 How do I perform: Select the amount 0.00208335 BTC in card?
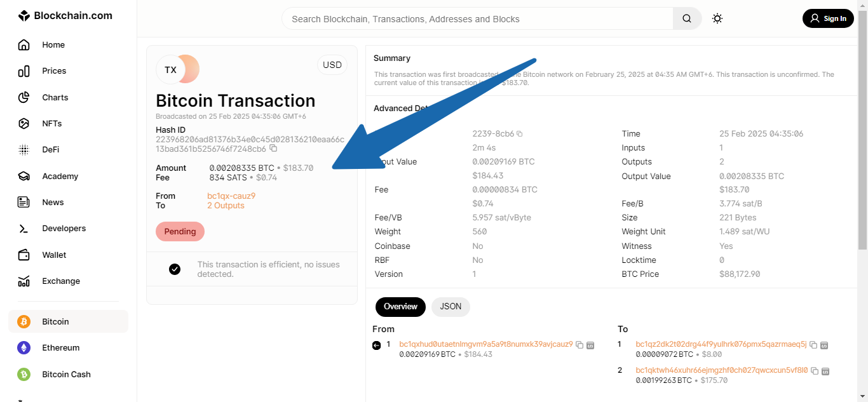241,168
